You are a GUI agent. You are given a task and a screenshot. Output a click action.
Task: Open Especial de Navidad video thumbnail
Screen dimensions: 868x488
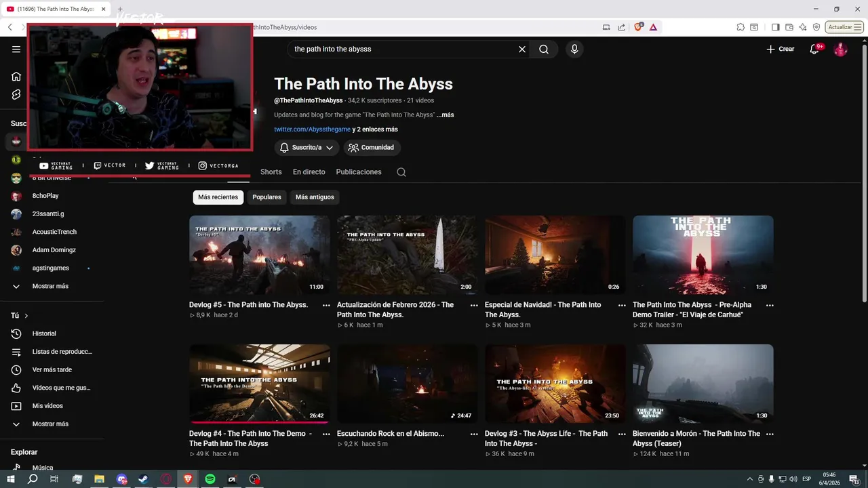(555, 255)
